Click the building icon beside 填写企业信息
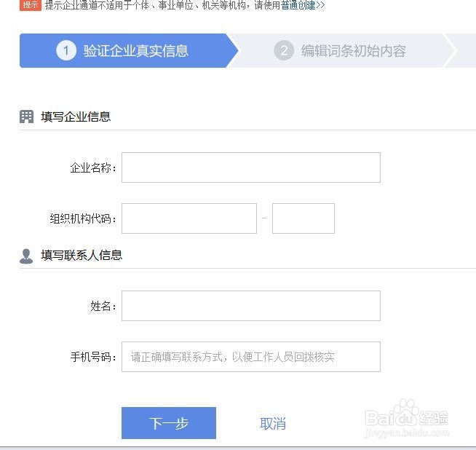476x450 pixels. coord(27,117)
